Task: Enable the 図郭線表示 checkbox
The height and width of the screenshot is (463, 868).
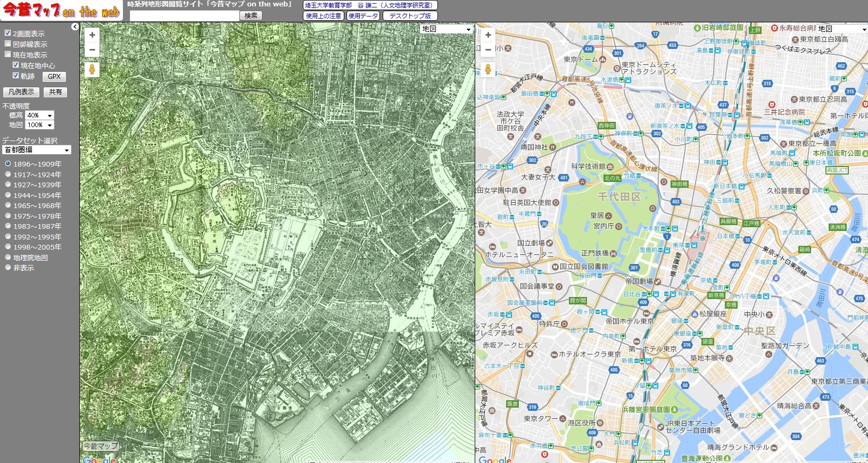Action: 8,44
